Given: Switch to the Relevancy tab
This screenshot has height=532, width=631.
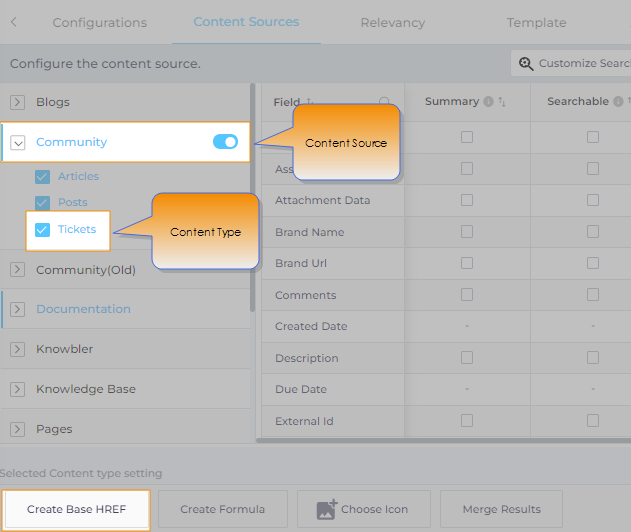Looking at the screenshot, I should point(392,23).
